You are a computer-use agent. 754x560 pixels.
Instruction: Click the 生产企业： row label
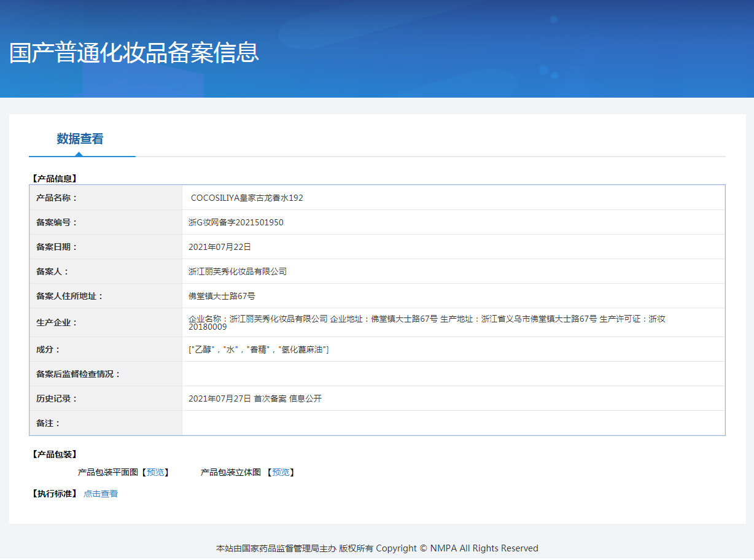[57, 322]
